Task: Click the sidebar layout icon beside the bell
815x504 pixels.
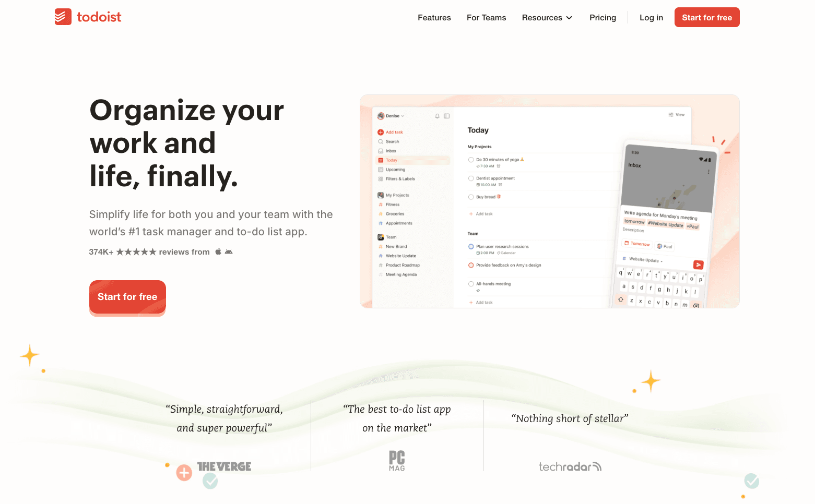Action: pyautogui.click(x=447, y=116)
